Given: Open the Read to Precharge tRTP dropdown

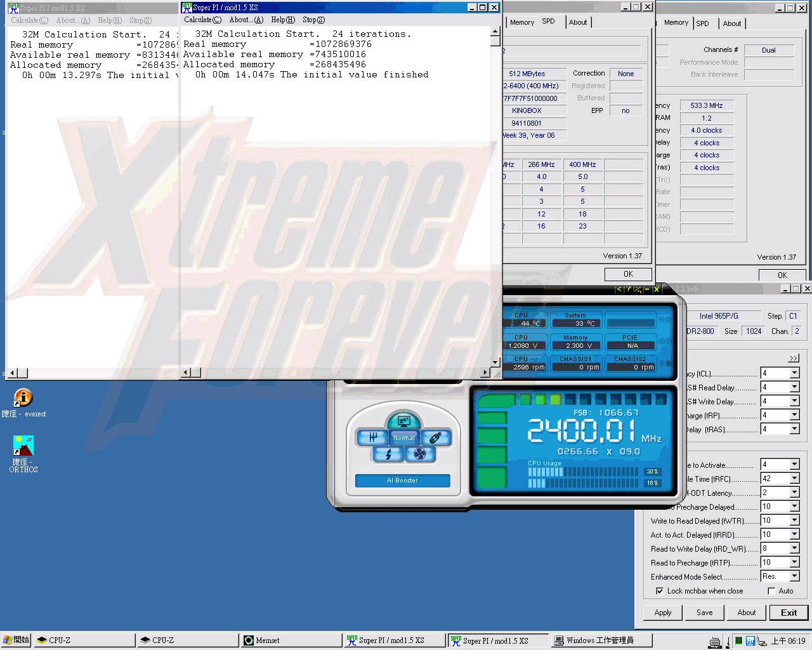Looking at the screenshot, I should click(794, 562).
